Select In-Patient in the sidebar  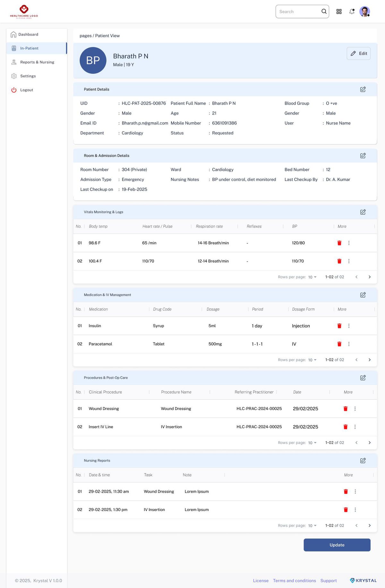[x=37, y=48]
